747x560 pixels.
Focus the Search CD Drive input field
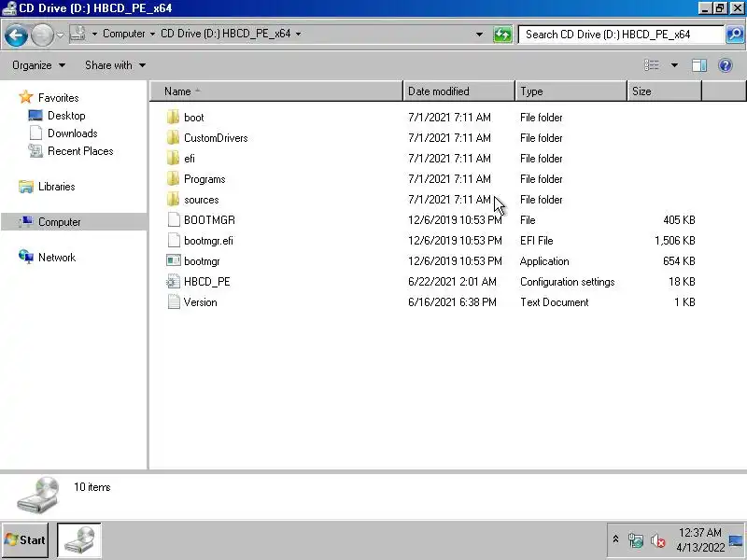point(621,35)
